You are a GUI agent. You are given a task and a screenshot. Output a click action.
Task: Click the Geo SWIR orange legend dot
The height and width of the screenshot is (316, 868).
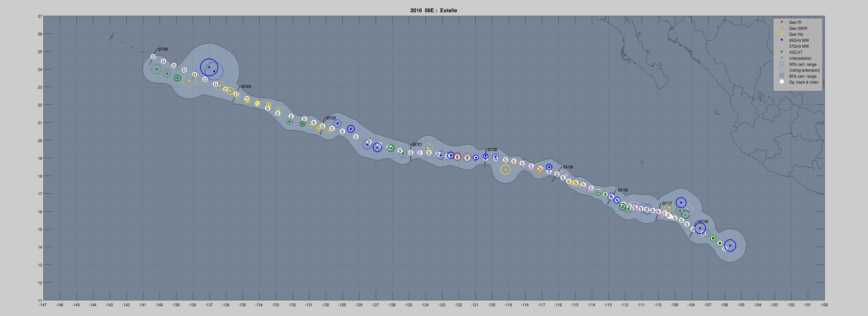click(781, 28)
